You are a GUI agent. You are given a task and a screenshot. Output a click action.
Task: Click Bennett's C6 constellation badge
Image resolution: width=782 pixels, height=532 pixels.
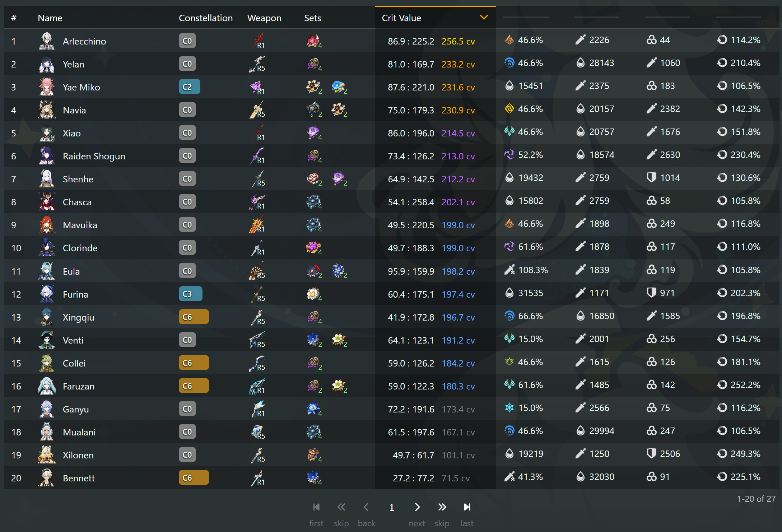click(x=194, y=478)
